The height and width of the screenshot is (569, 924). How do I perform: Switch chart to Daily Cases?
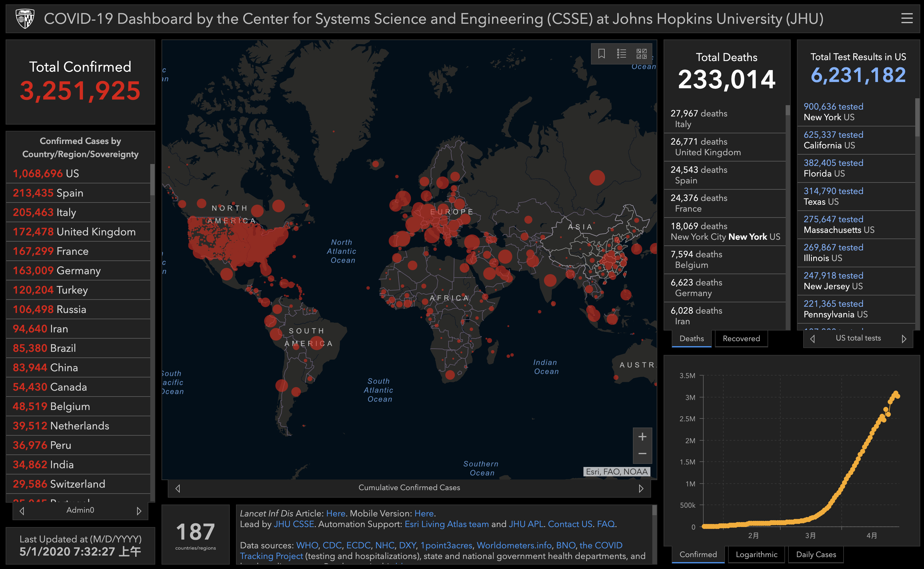click(816, 554)
